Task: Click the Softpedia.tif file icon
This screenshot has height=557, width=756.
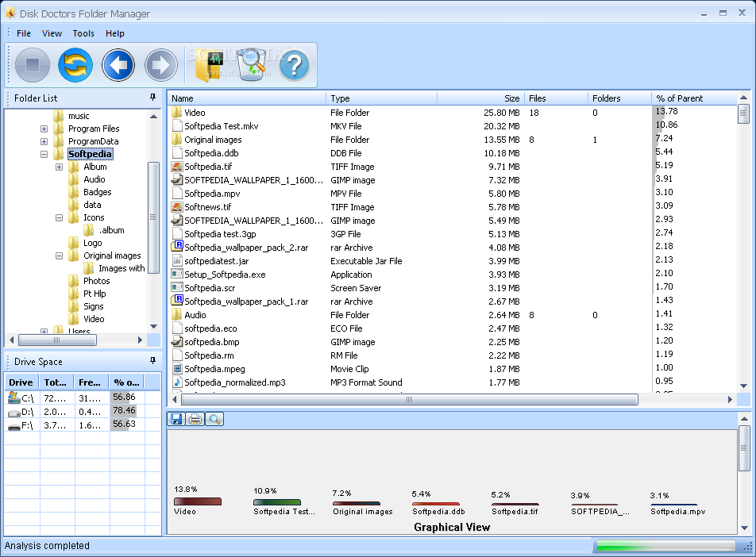Action: coord(177,167)
